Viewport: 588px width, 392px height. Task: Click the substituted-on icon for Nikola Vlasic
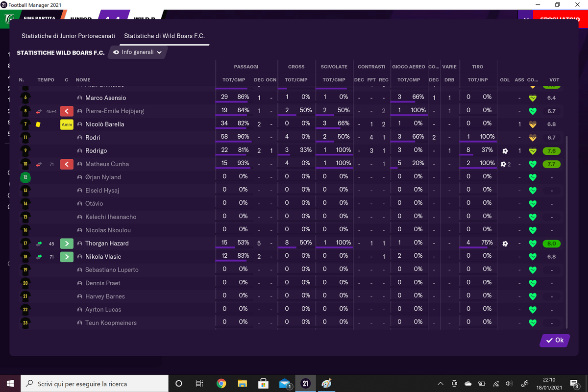pos(67,257)
